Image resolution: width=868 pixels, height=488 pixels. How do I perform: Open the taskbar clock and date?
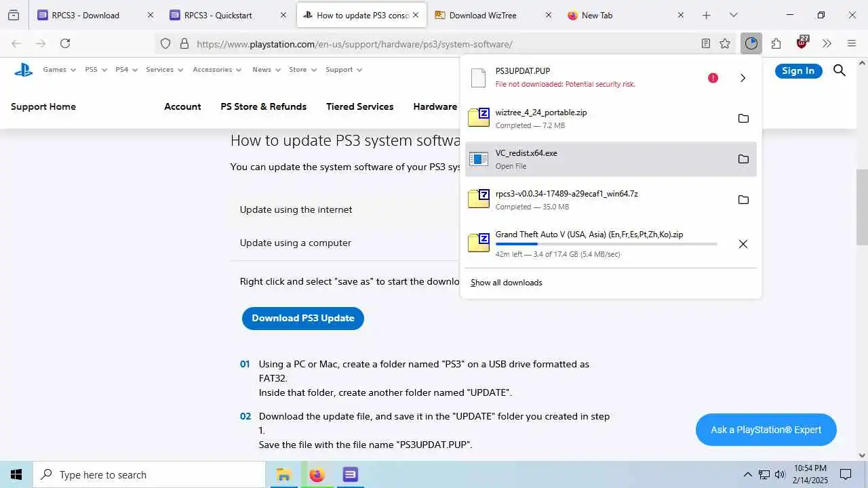coord(810,474)
